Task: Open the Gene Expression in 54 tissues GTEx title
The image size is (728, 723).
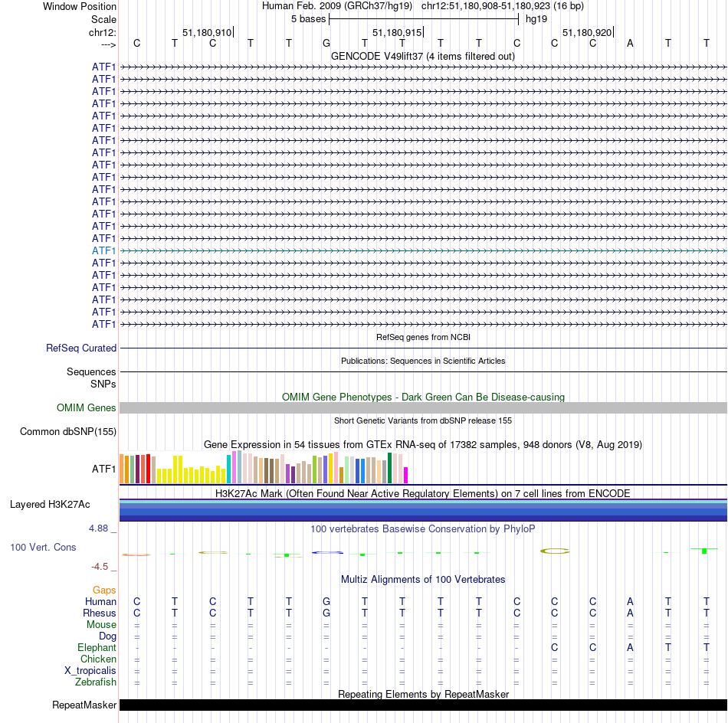Action: tap(423, 444)
